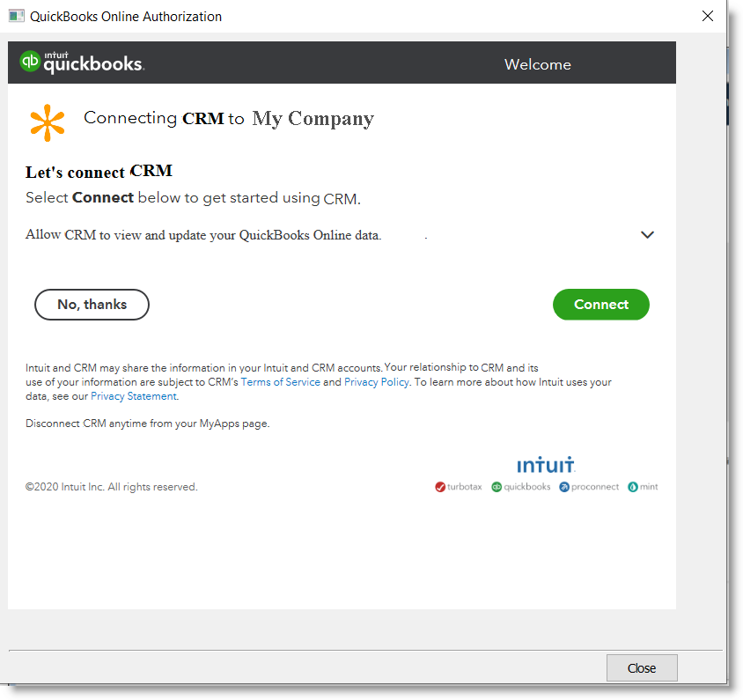
Task: Click the QuickBooks logo in the header
Action: [x=82, y=63]
